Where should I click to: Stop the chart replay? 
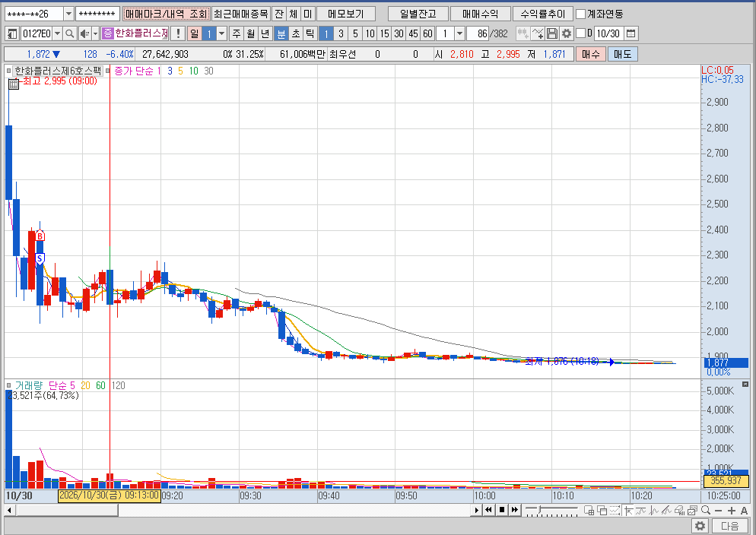502,510
